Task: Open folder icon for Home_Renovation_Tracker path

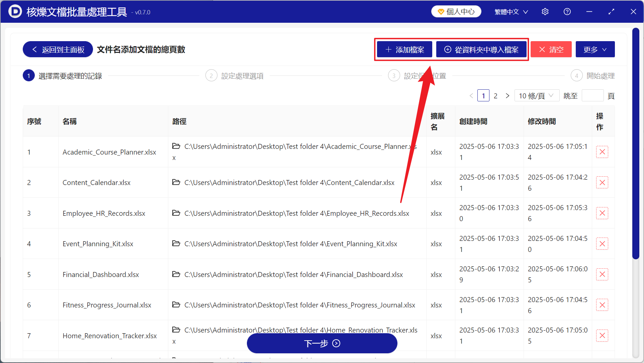Action: coord(176,330)
